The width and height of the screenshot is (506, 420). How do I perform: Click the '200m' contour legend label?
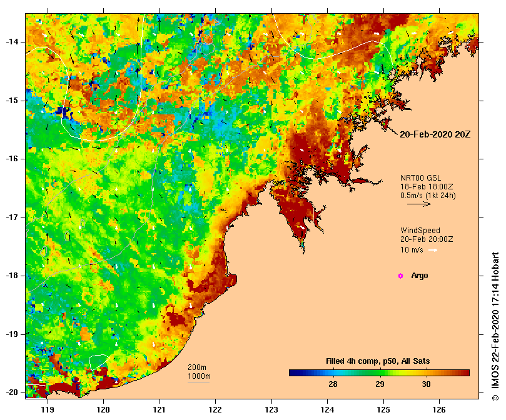coord(197,367)
